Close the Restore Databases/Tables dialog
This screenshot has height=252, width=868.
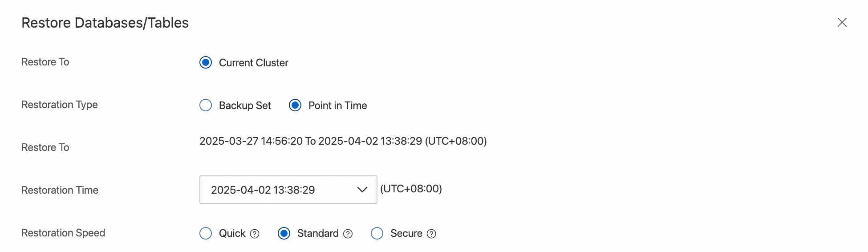click(842, 22)
